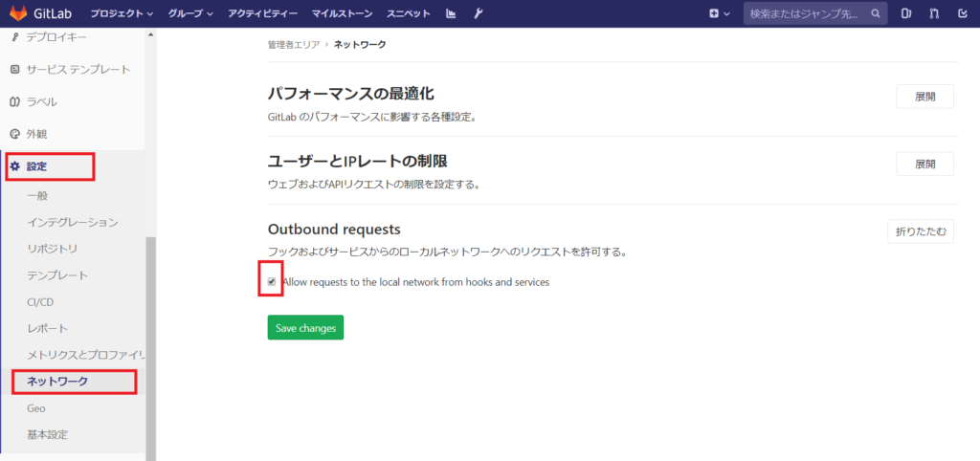Uncheck Allow requests to local network checkbox

[x=271, y=282]
